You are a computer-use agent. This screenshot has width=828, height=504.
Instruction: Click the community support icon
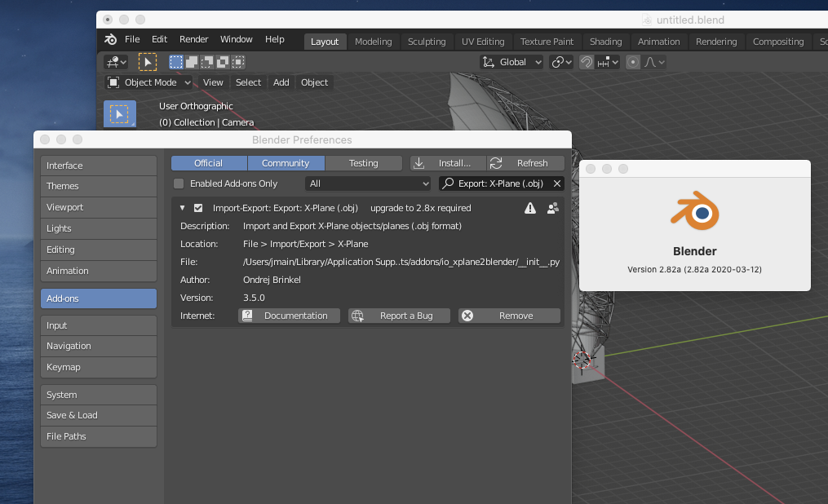[x=553, y=209]
